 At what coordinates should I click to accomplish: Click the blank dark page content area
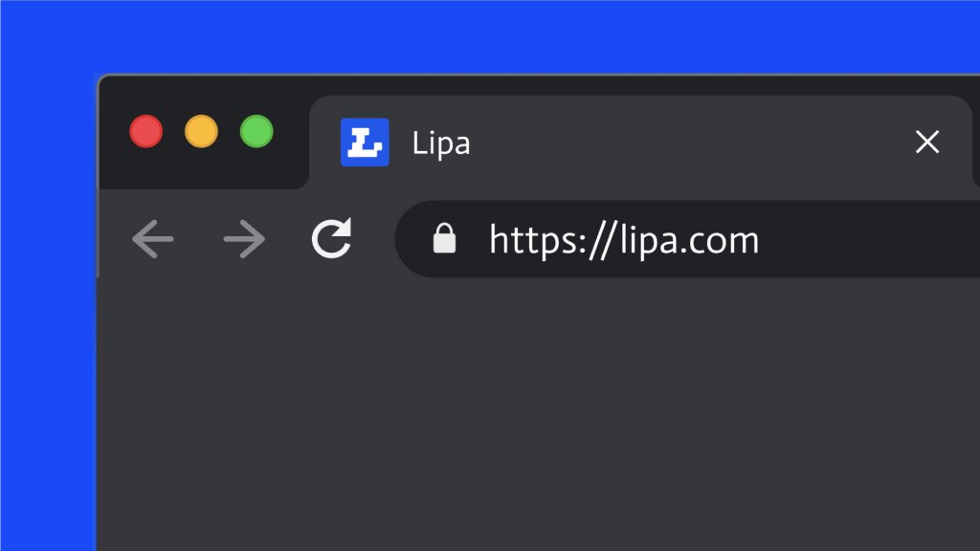click(x=536, y=411)
